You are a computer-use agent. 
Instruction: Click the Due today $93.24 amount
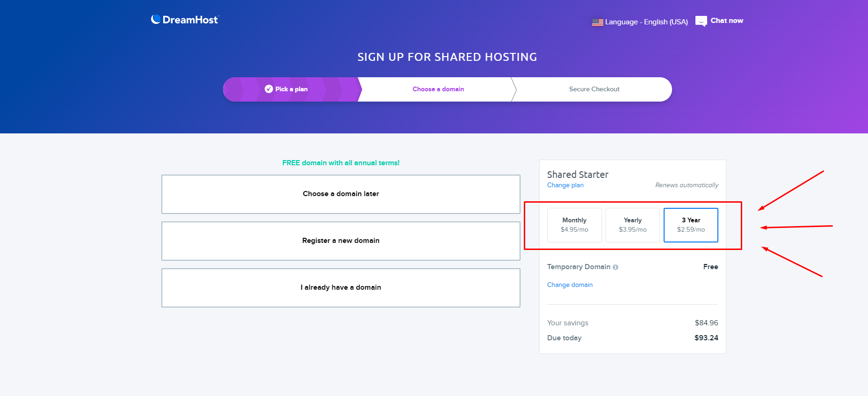[x=706, y=338]
